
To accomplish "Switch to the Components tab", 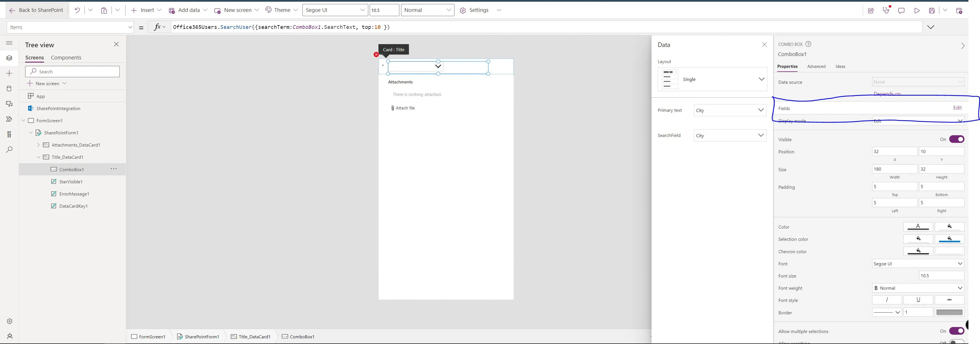I will [x=66, y=57].
